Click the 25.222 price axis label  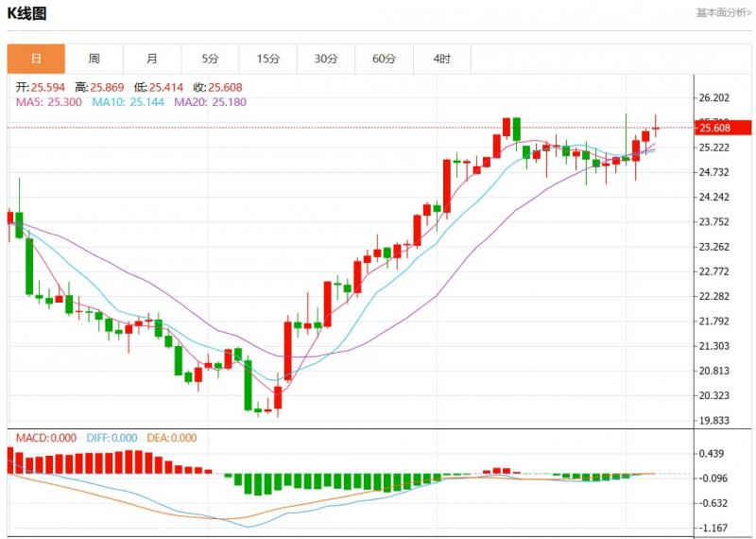point(714,148)
